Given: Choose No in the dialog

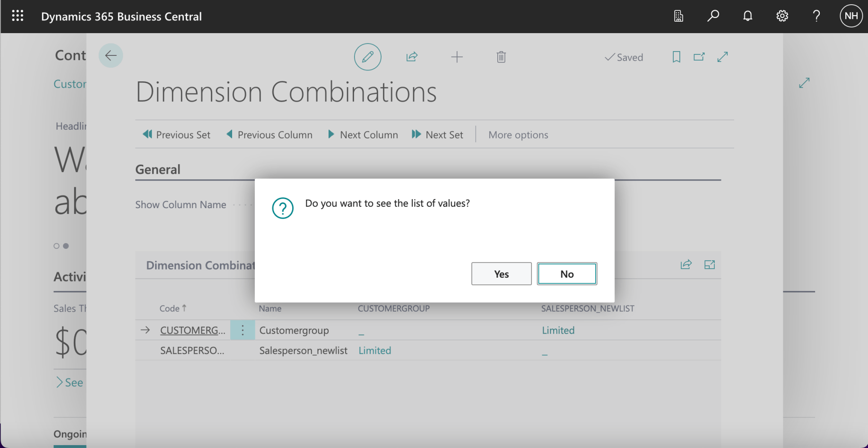Looking at the screenshot, I should pos(567,274).
